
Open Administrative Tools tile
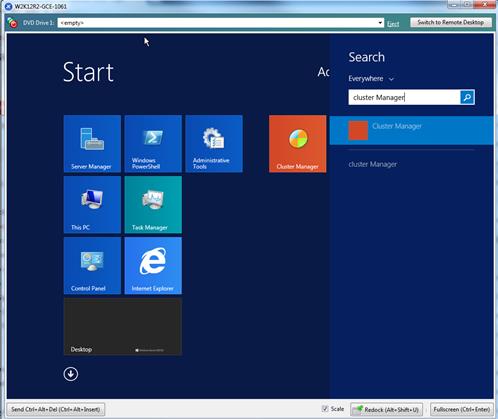pos(214,144)
